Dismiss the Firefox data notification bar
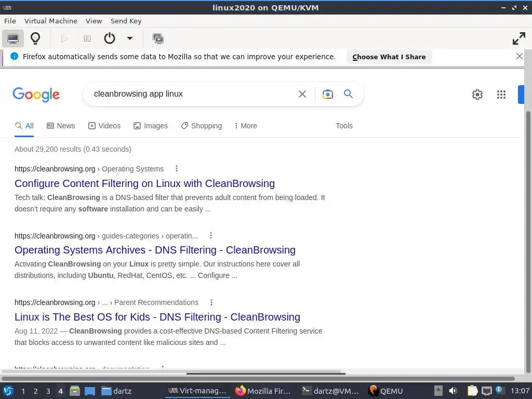This screenshot has height=399, width=532. (519, 56)
